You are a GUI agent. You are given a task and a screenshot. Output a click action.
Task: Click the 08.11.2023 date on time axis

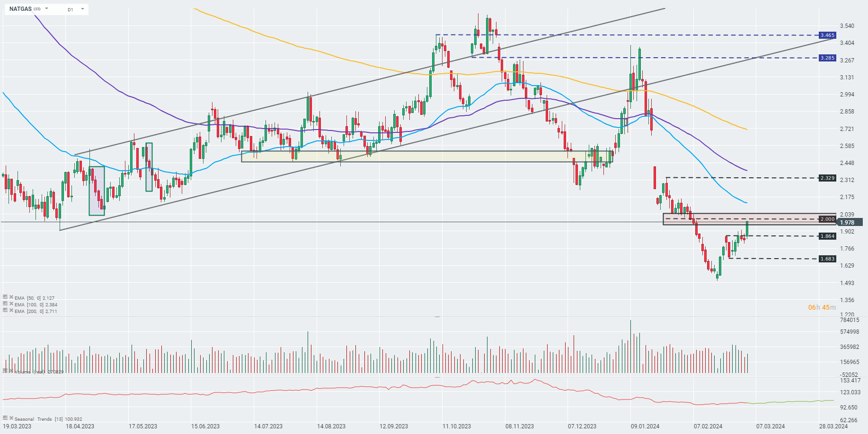(x=520, y=426)
